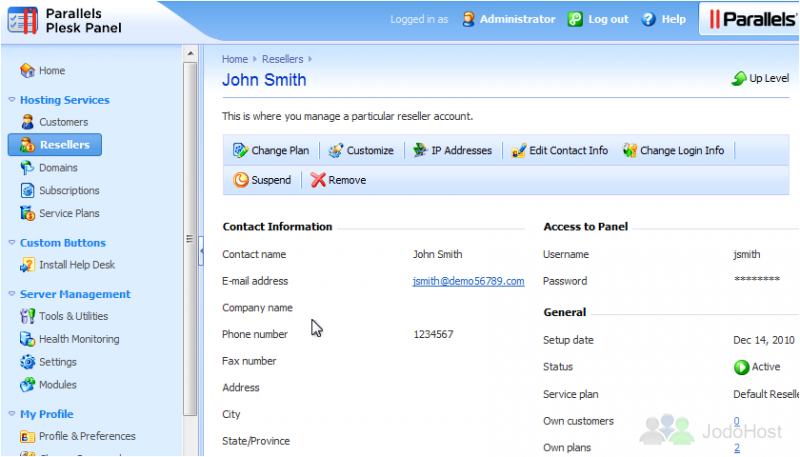Click the Log out text link
Image resolution: width=800 pixels, height=457 pixels.
tap(608, 19)
